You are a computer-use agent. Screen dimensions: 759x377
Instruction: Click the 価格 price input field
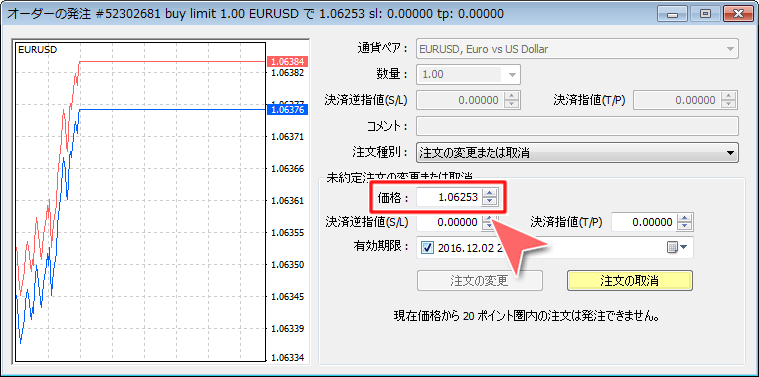pos(449,197)
